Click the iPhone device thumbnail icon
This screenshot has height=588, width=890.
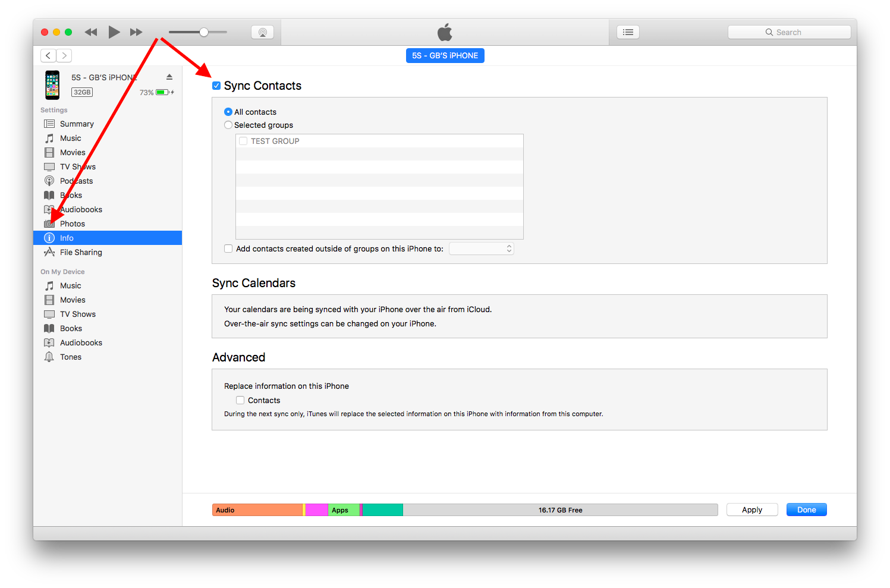point(52,84)
